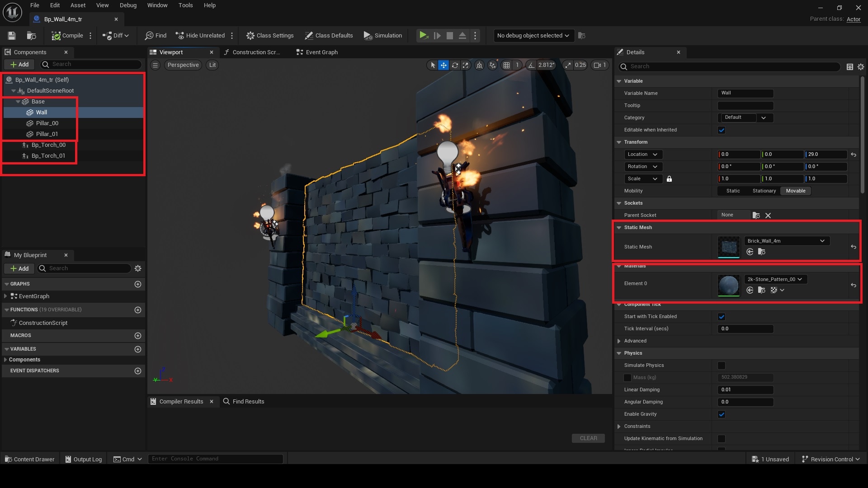Enable the Simulate Physics checkbox
This screenshot has height=488, width=868.
(722, 365)
